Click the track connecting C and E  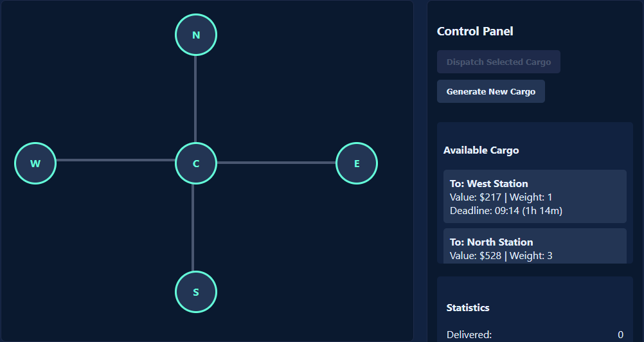click(276, 163)
